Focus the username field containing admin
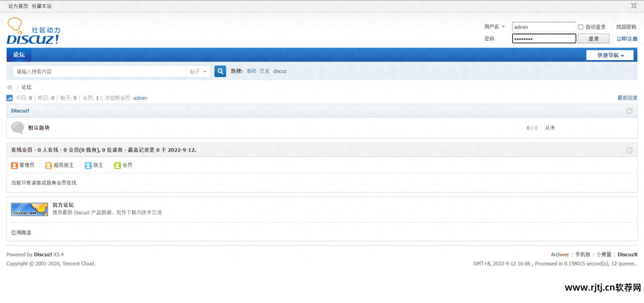The width and height of the screenshot is (644, 303). [544, 27]
